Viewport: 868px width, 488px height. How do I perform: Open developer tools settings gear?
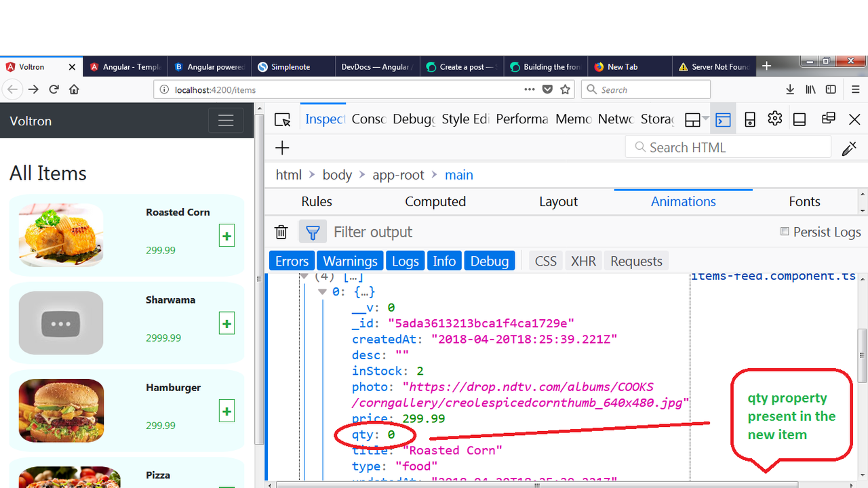click(775, 119)
